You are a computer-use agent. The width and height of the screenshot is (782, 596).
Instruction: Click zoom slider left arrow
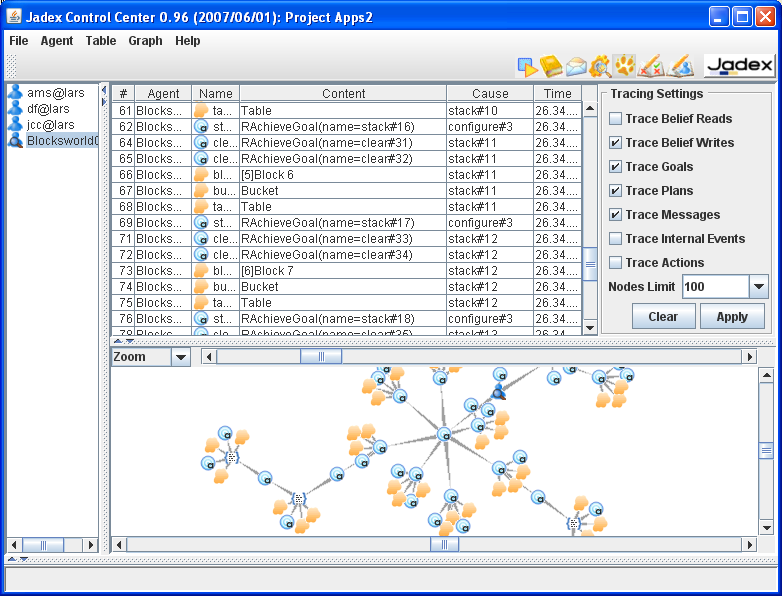pyautogui.click(x=209, y=357)
